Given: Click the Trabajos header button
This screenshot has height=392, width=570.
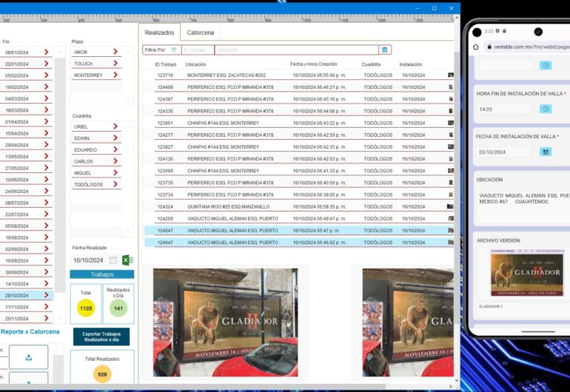Looking at the screenshot, I should [x=101, y=274].
